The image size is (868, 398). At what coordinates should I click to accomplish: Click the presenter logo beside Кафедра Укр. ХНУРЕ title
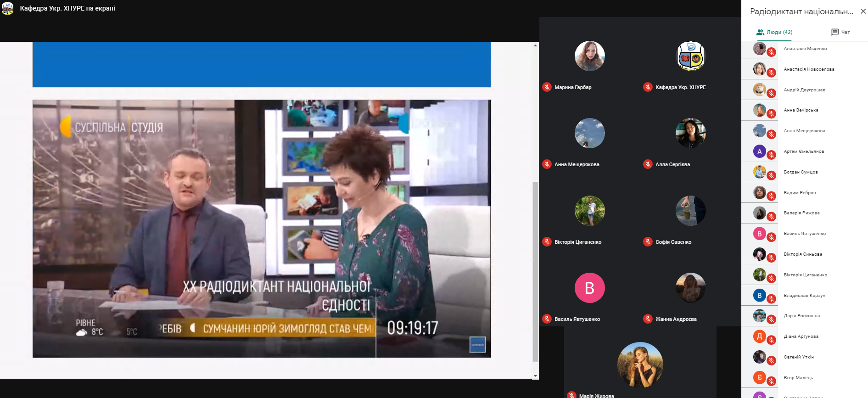tap(8, 8)
